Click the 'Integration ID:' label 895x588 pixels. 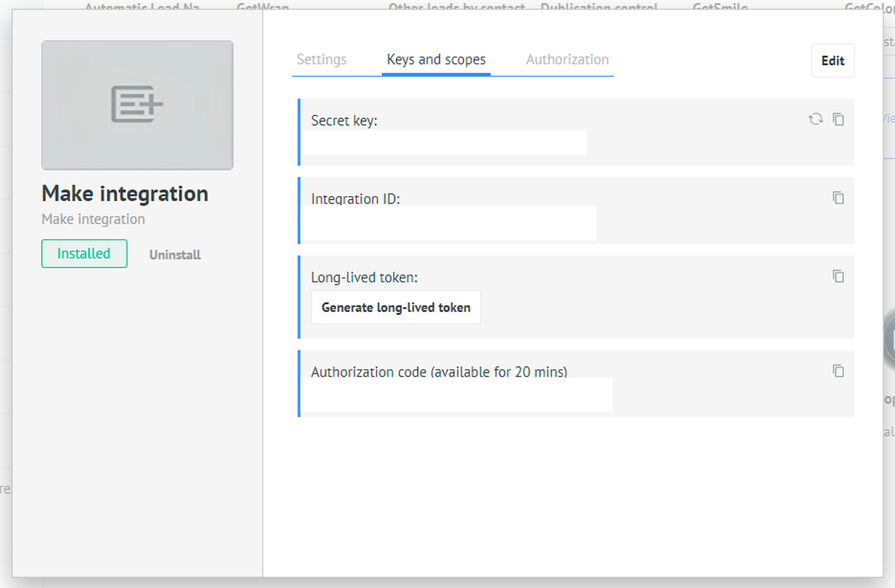pyautogui.click(x=355, y=199)
